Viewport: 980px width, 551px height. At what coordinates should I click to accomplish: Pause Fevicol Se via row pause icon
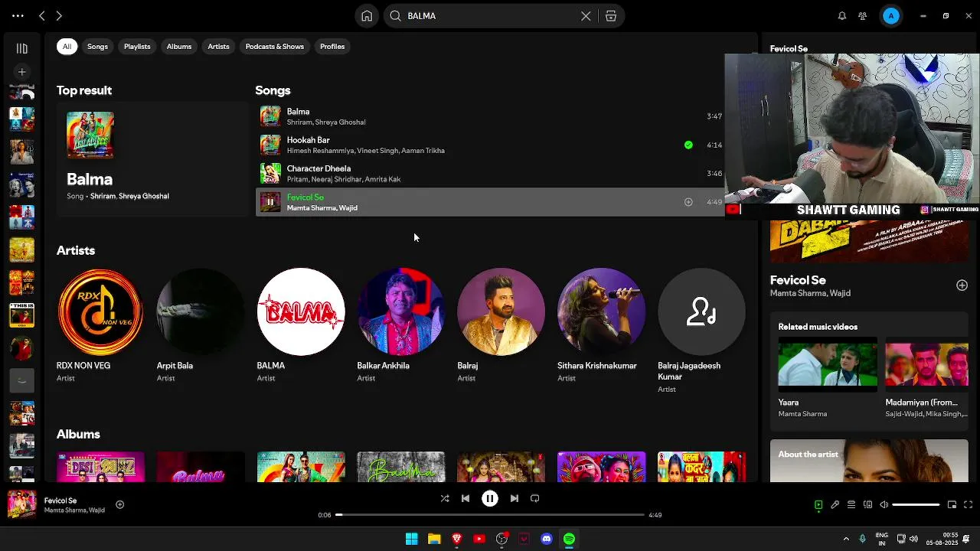coord(270,202)
